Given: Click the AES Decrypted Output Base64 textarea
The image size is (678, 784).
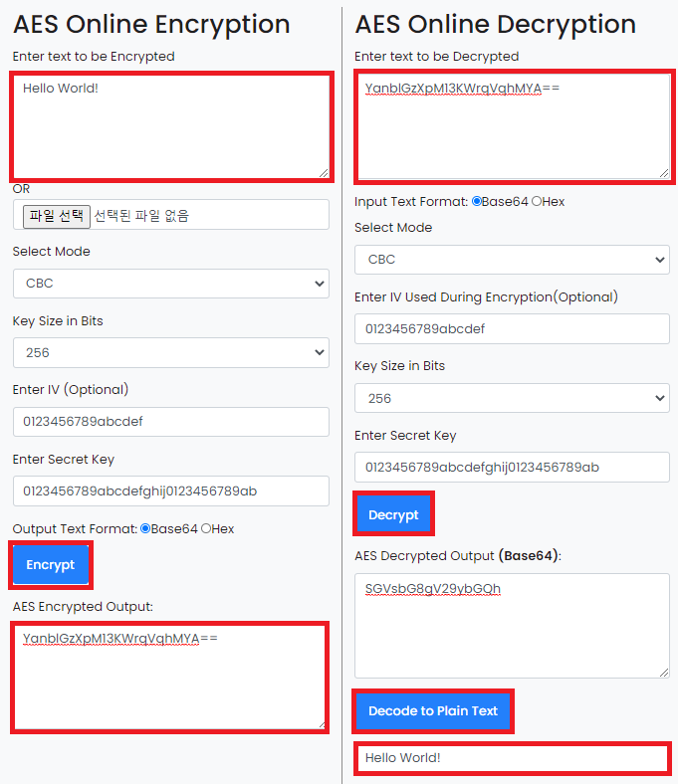Looking at the screenshot, I should pyautogui.click(x=512, y=626).
